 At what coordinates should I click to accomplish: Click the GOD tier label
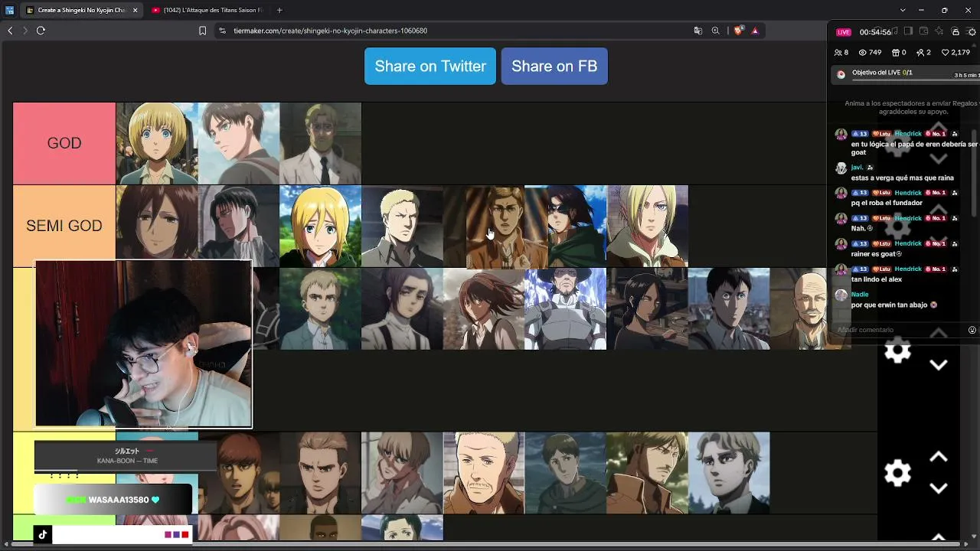[x=64, y=143]
